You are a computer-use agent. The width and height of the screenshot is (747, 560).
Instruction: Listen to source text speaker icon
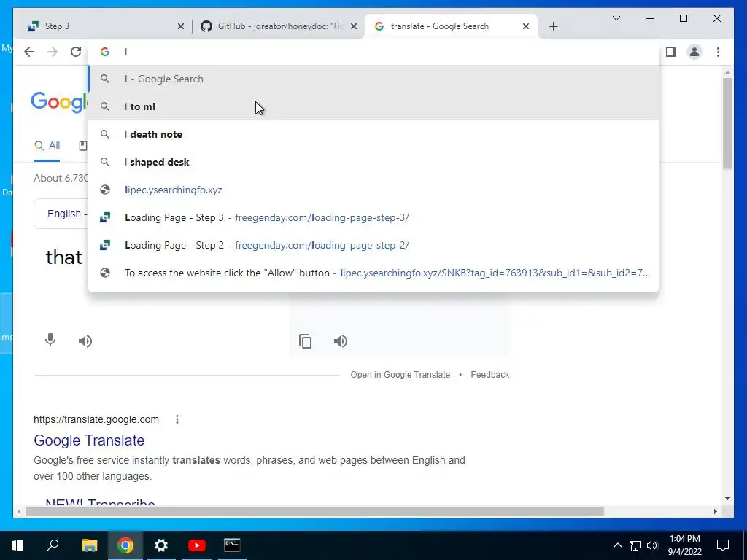85,341
